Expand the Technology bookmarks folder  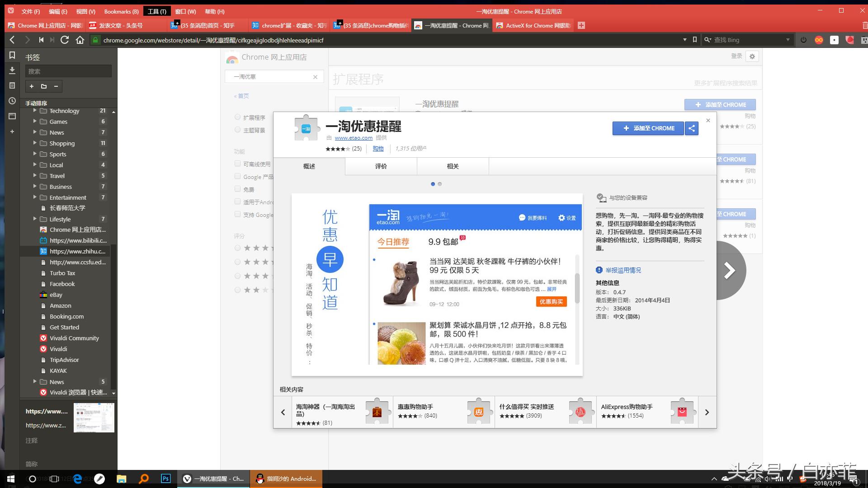(x=35, y=111)
